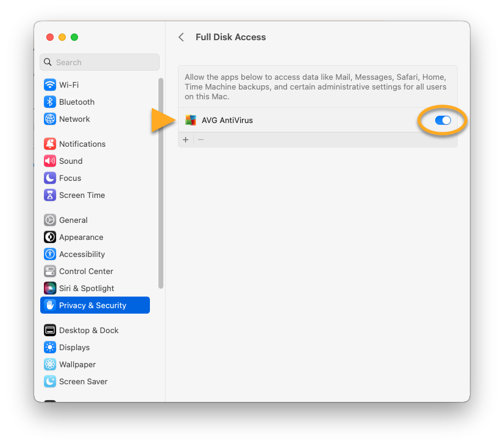The image size is (504, 447).
Task: Select the Network globe icon
Action: [50, 119]
